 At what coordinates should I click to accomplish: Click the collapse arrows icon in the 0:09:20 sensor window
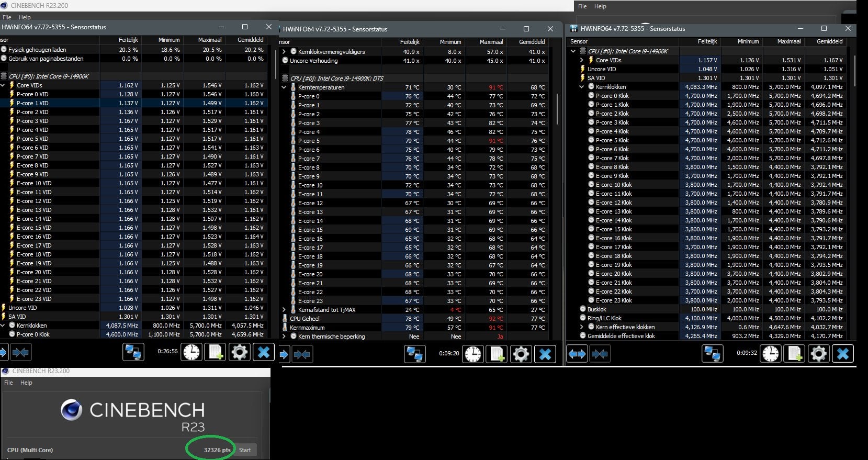[302, 355]
